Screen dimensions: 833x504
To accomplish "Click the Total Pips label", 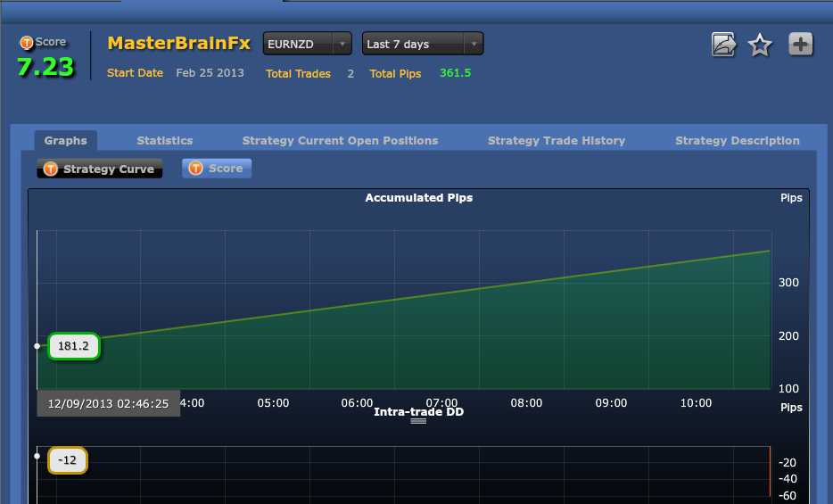I will coord(395,74).
